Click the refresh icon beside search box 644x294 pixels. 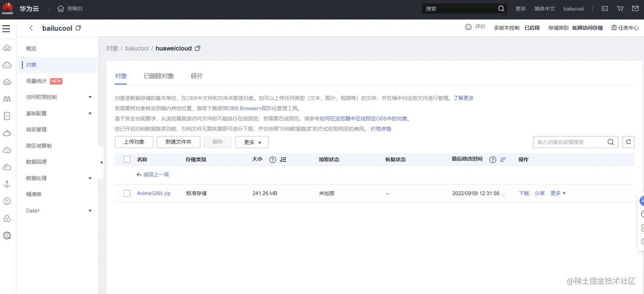coord(628,142)
